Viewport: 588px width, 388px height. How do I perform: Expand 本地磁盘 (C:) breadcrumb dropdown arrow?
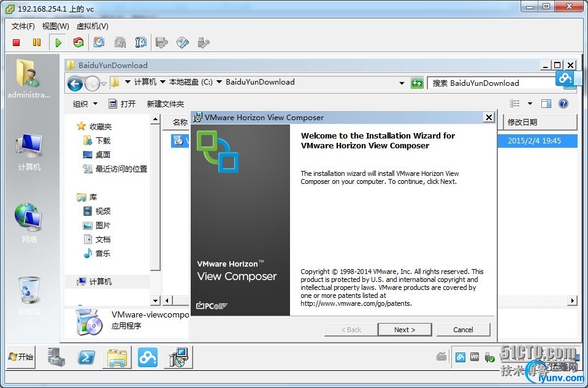[220, 82]
